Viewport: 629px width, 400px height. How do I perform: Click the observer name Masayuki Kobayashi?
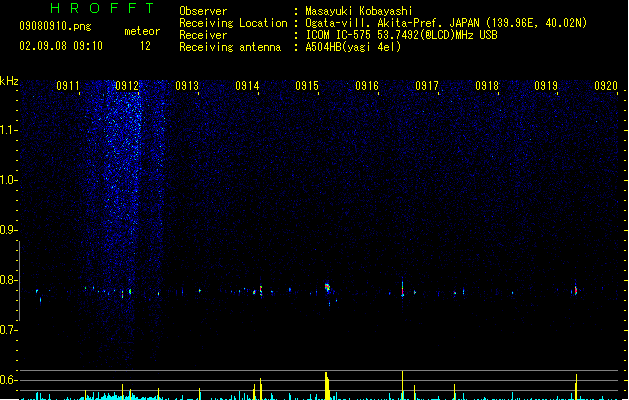(359, 11)
